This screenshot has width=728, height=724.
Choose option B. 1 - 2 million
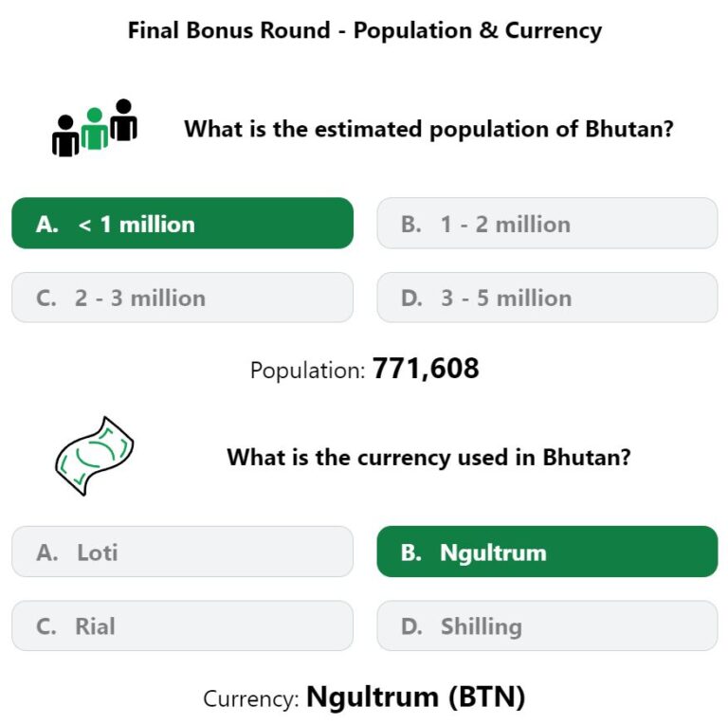pyautogui.click(x=547, y=224)
